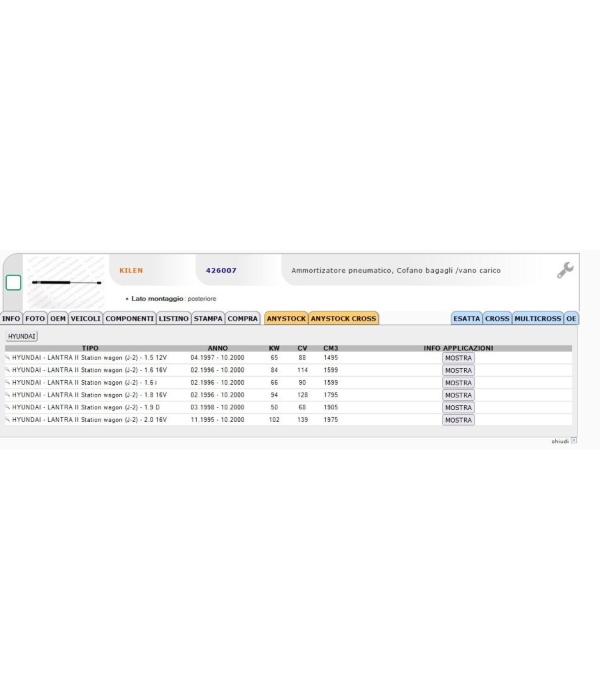Viewport: 600px width, 700px height.
Task: Click the CM3 column header
Action: click(x=331, y=348)
